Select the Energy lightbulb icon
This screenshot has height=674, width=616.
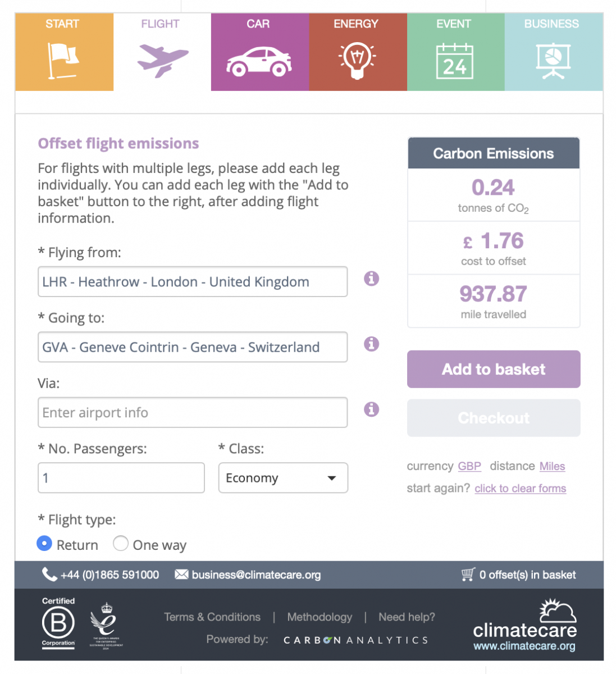(x=357, y=61)
